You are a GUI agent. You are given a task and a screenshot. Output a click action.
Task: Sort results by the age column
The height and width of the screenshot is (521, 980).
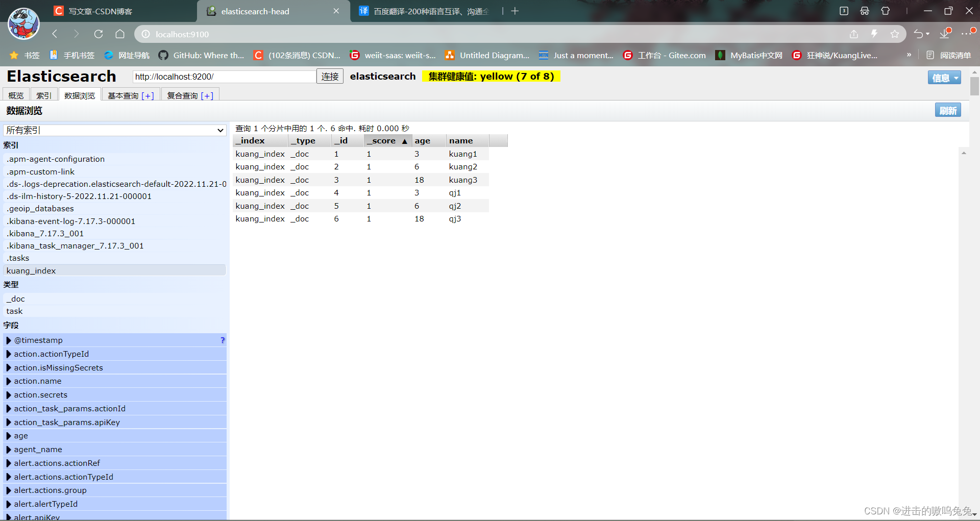[429, 141]
